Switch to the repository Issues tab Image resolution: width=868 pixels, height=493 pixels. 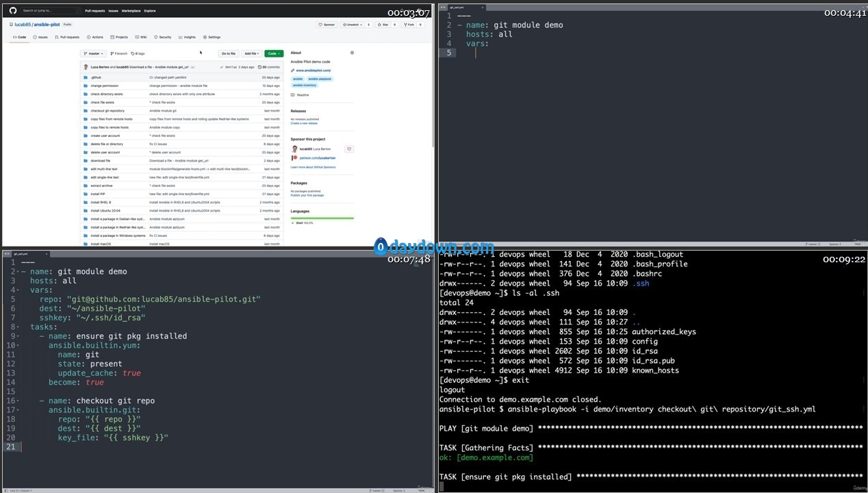tap(40, 37)
